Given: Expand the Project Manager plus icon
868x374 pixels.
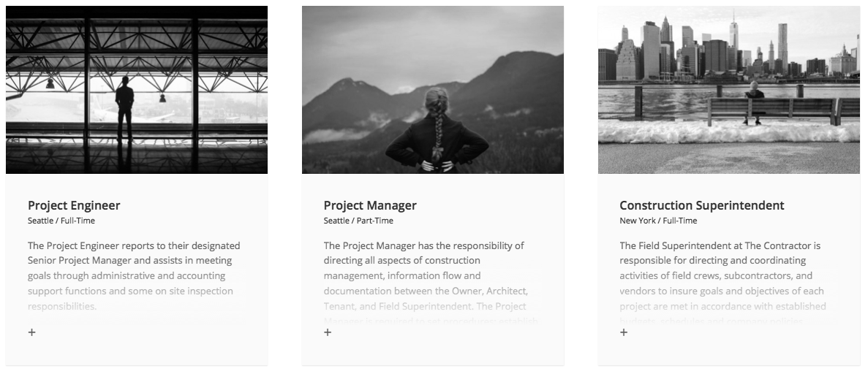Looking at the screenshot, I should point(328,332).
